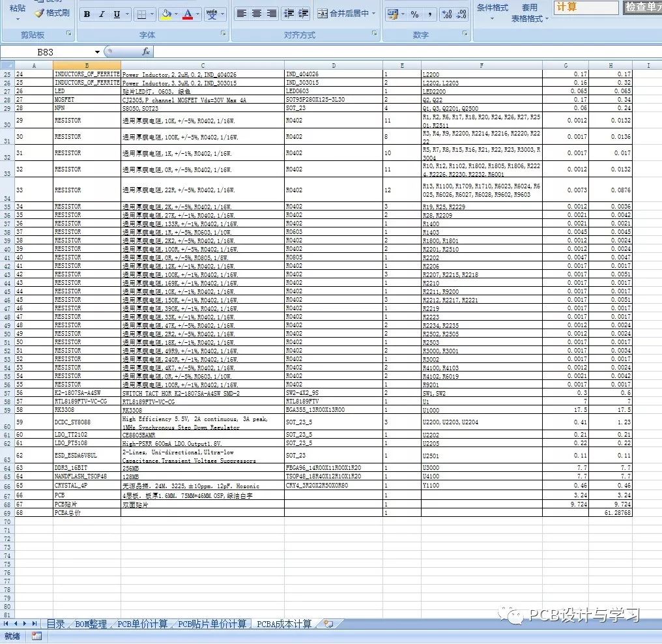Toggle underline formatting
The height and width of the screenshot is (644, 662).
117,14
